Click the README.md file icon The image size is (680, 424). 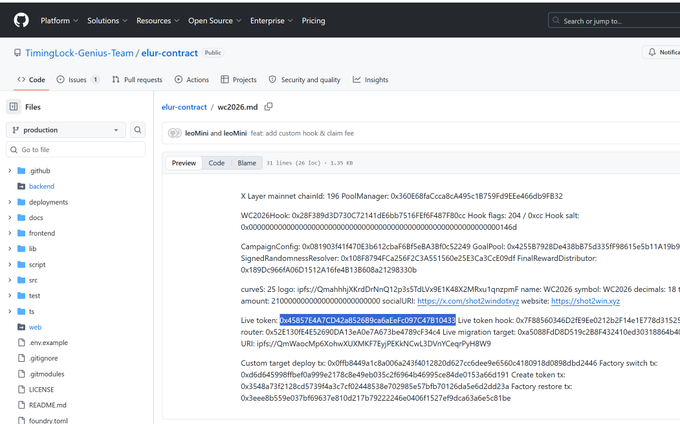coord(21,405)
